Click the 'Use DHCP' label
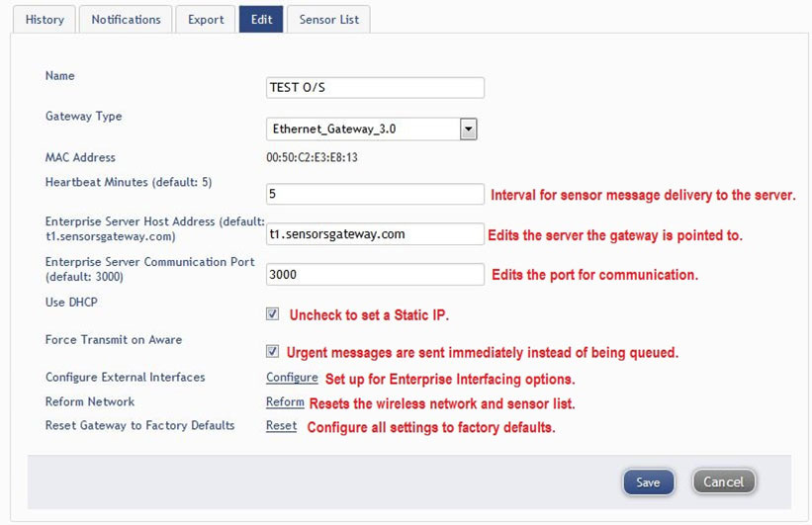 click(71, 302)
